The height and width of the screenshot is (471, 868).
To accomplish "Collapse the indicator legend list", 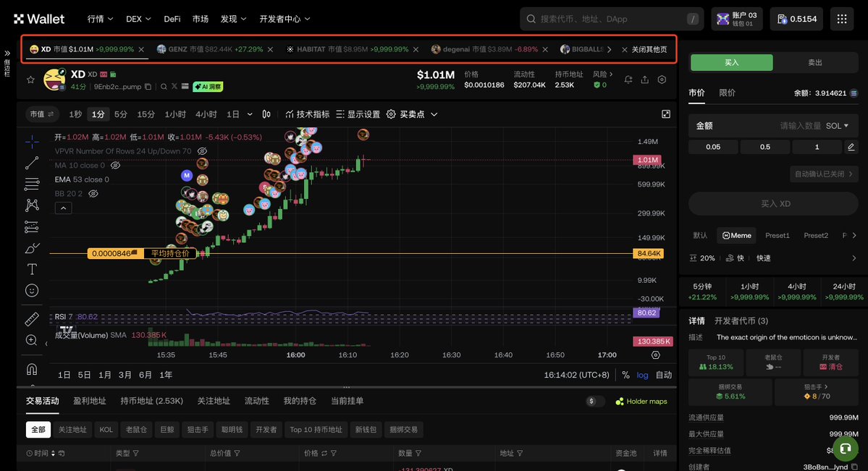I will point(63,208).
